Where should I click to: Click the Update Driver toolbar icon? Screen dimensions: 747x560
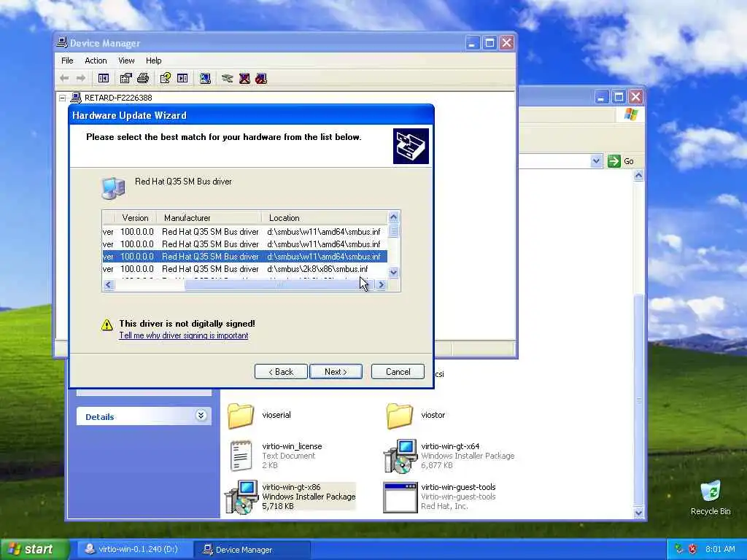(228, 78)
